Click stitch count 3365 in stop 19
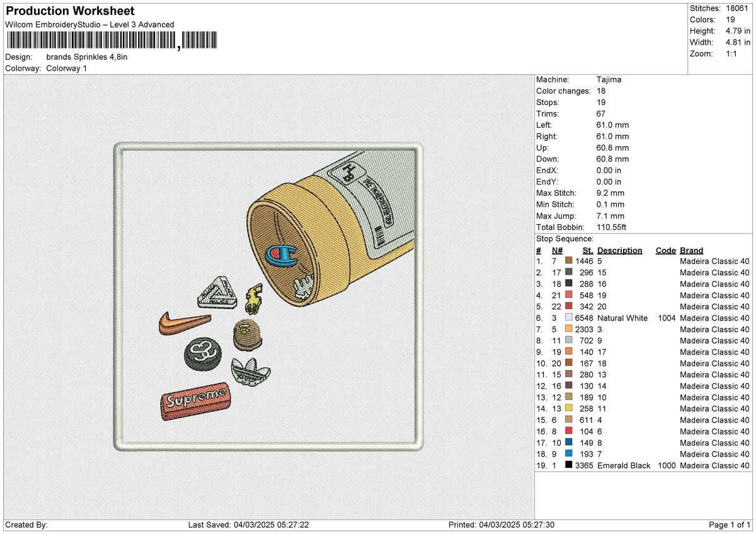This screenshot has height=534, width=756. [585, 465]
